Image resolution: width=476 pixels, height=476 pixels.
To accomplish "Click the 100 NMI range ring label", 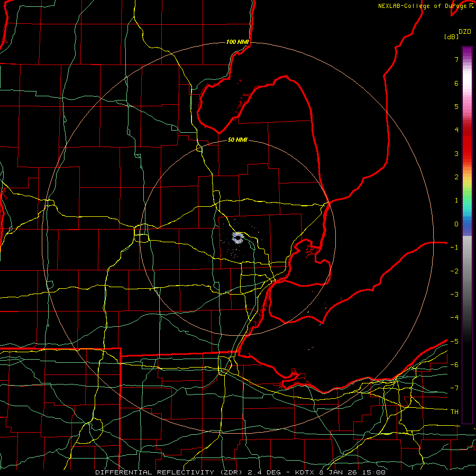I will point(237,42).
